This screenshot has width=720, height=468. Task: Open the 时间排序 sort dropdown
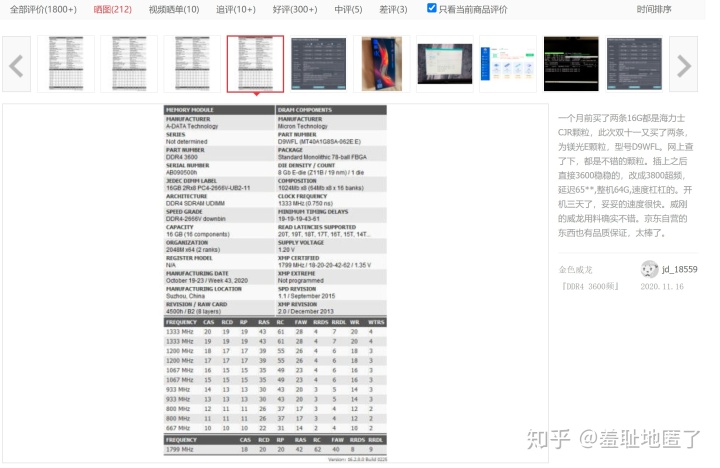tap(654, 9)
